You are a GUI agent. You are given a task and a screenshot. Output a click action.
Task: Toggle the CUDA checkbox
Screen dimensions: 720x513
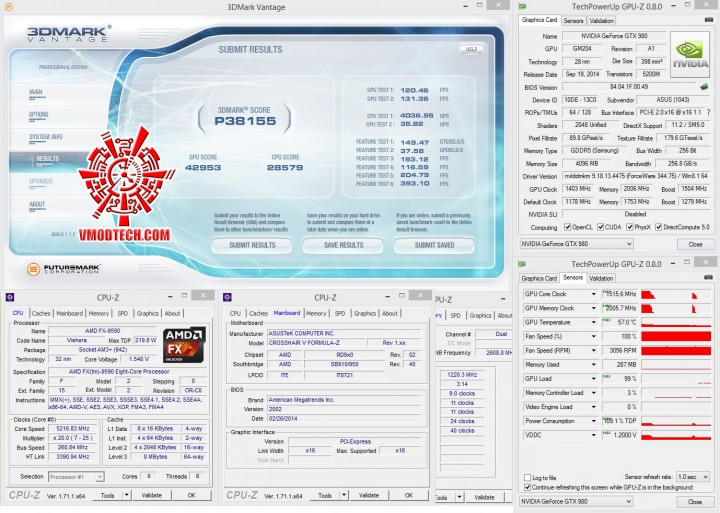point(600,227)
